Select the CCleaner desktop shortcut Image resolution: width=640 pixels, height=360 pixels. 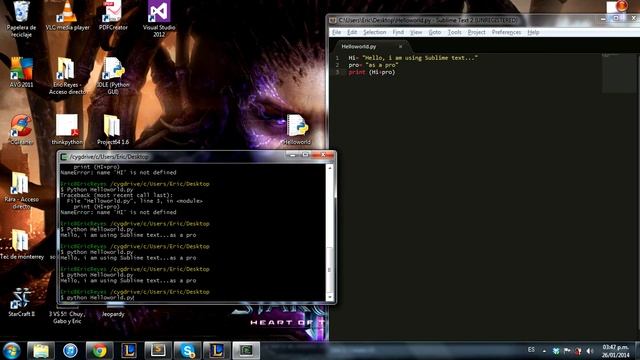(21, 130)
